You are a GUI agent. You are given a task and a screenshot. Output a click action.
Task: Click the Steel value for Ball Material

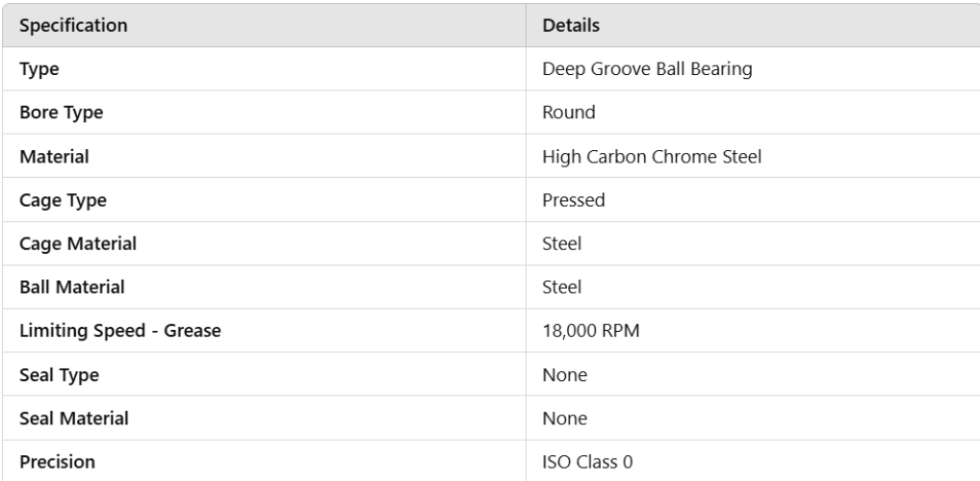(x=562, y=288)
